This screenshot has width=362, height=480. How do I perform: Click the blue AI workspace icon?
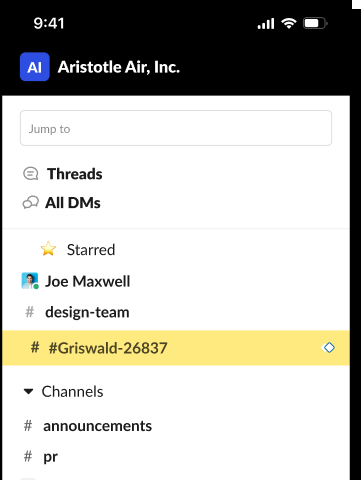point(35,67)
